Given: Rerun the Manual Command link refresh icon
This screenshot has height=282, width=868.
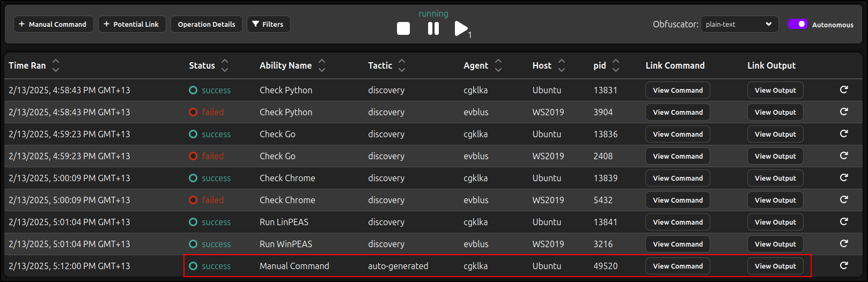Looking at the screenshot, I should click(844, 265).
